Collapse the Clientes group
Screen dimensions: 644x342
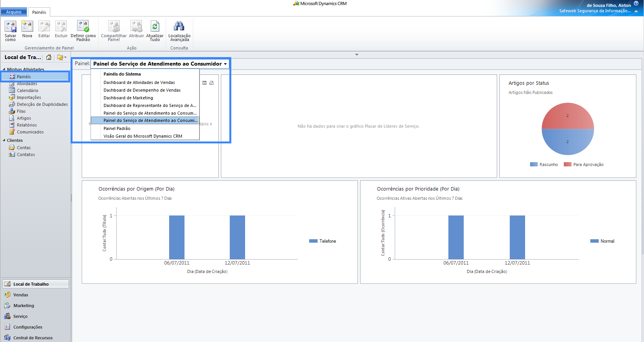[x=4, y=140]
